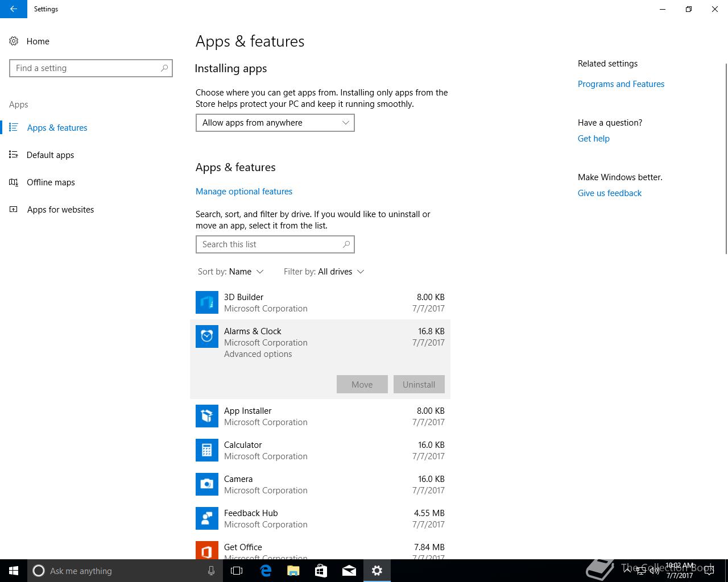The width and height of the screenshot is (728, 582).
Task: Click the Offline maps sidebar icon
Action: click(14, 182)
